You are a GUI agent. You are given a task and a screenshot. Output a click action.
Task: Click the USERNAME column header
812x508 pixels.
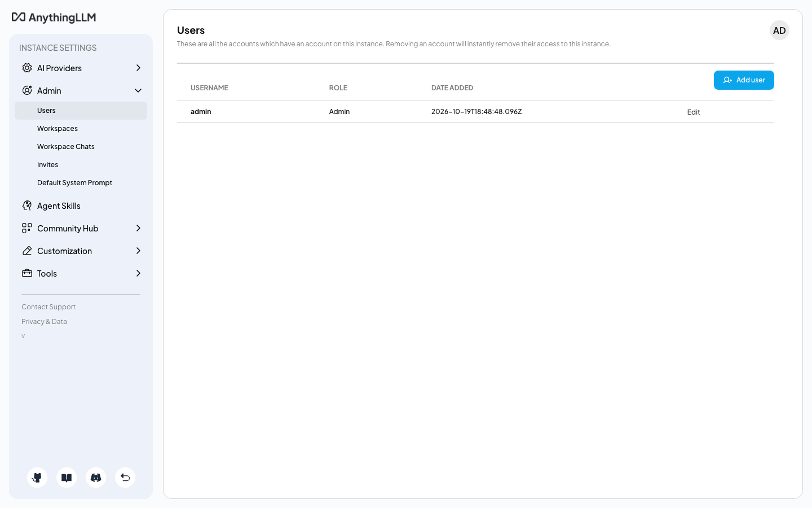pos(209,88)
